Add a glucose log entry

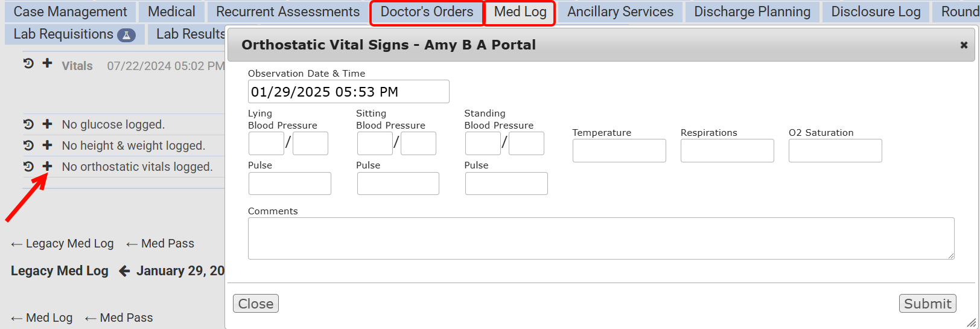click(47, 124)
